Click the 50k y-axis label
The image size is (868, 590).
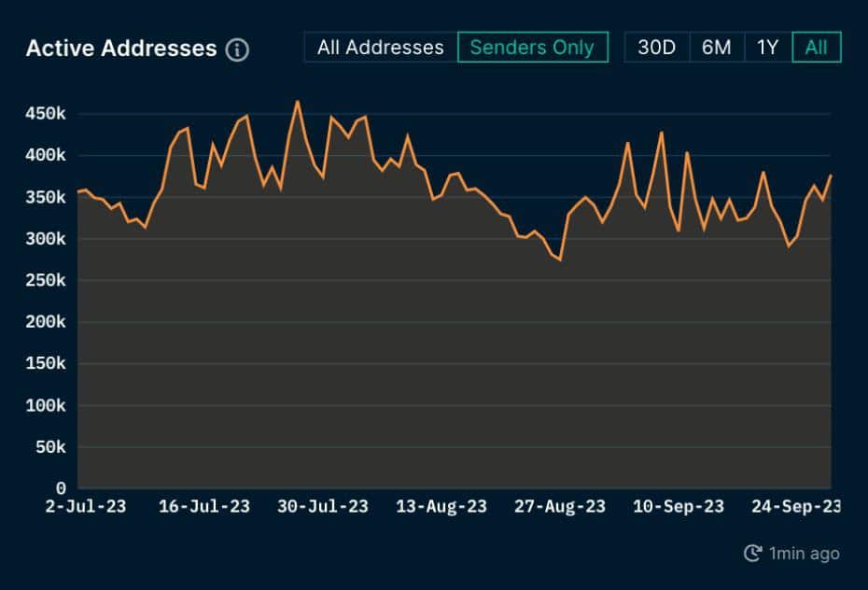click(x=50, y=447)
